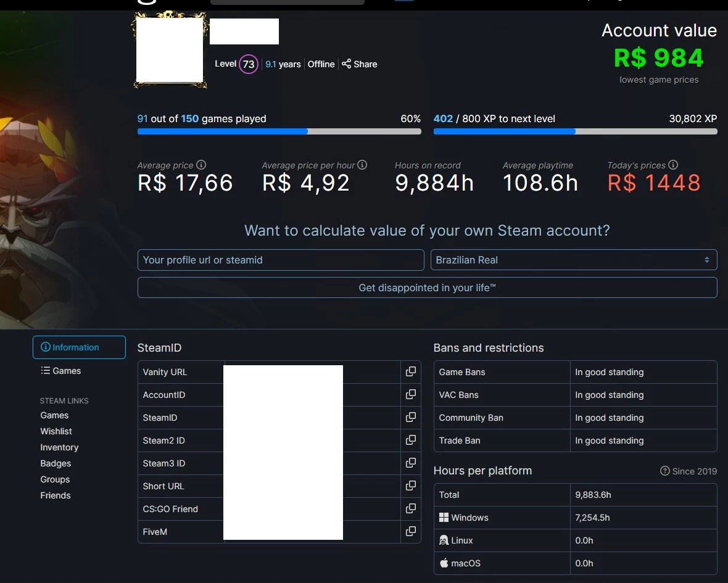Click the games played progress bar
This screenshot has width=728, height=583.
click(x=279, y=131)
